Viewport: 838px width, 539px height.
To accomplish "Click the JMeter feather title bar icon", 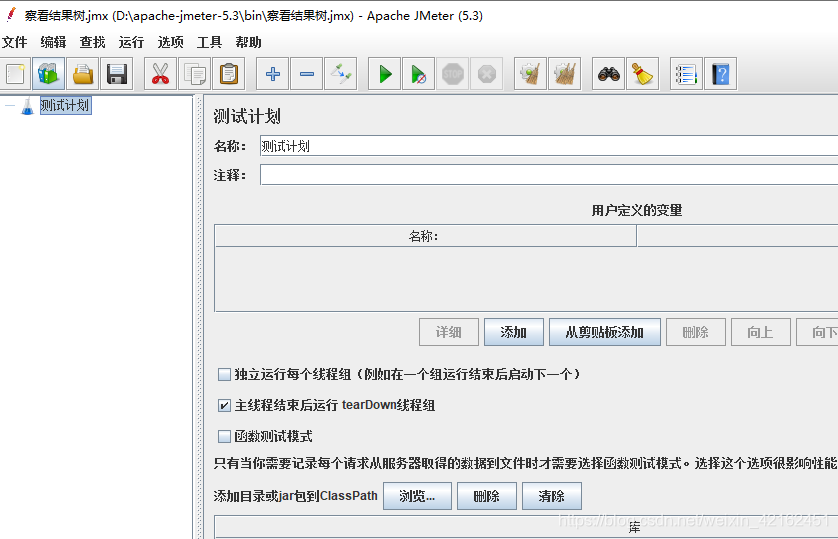I will coord(11,15).
